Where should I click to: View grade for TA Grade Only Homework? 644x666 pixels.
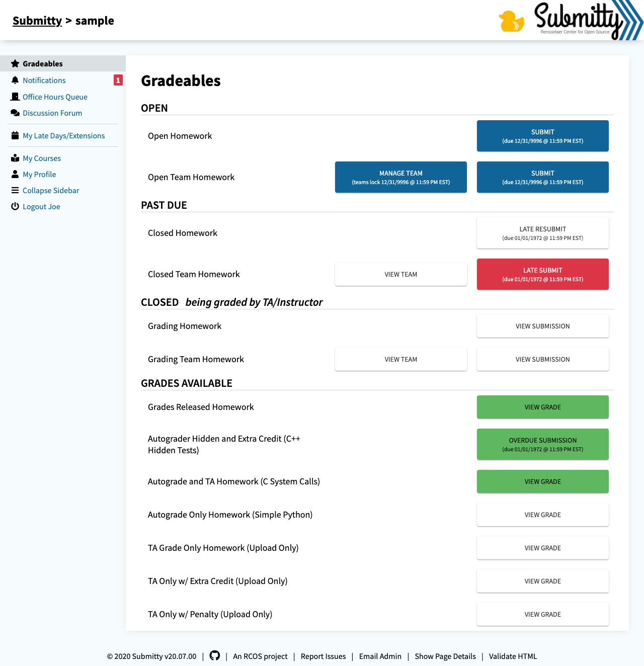tap(543, 548)
